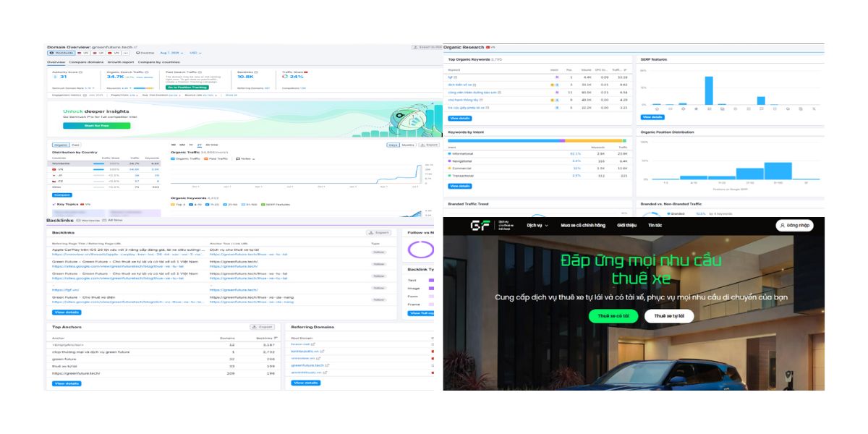Open Backlinks All time filter
Image resolution: width=868 pixels, height=434 pixels.
[x=113, y=220]
